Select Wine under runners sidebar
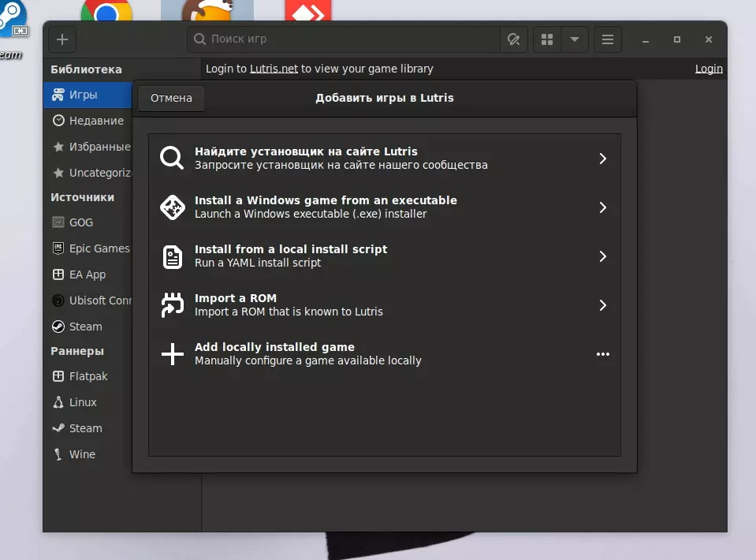Viewport: 756px width, 560px height. 82,454
